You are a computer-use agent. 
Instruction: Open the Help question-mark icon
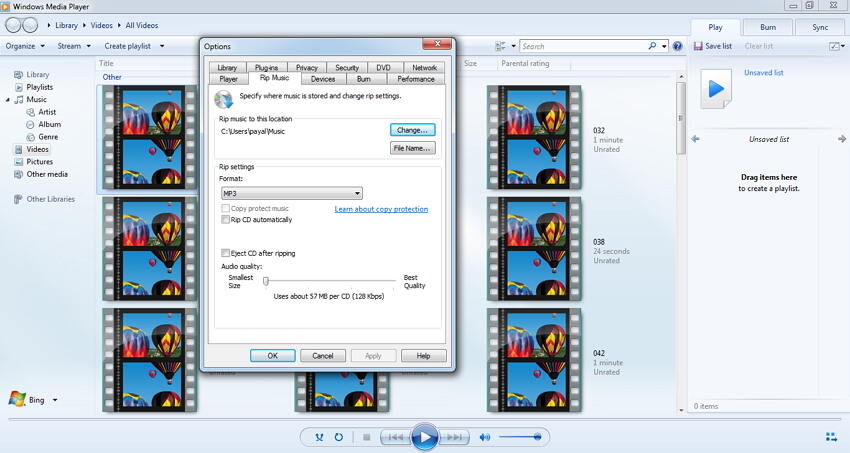point(677,46)
